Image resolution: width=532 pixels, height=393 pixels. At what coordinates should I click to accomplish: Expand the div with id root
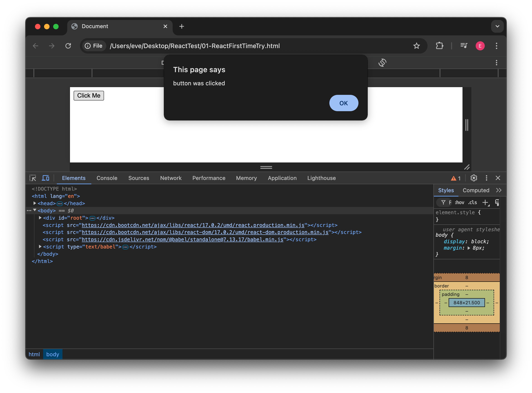click(40, 218)
